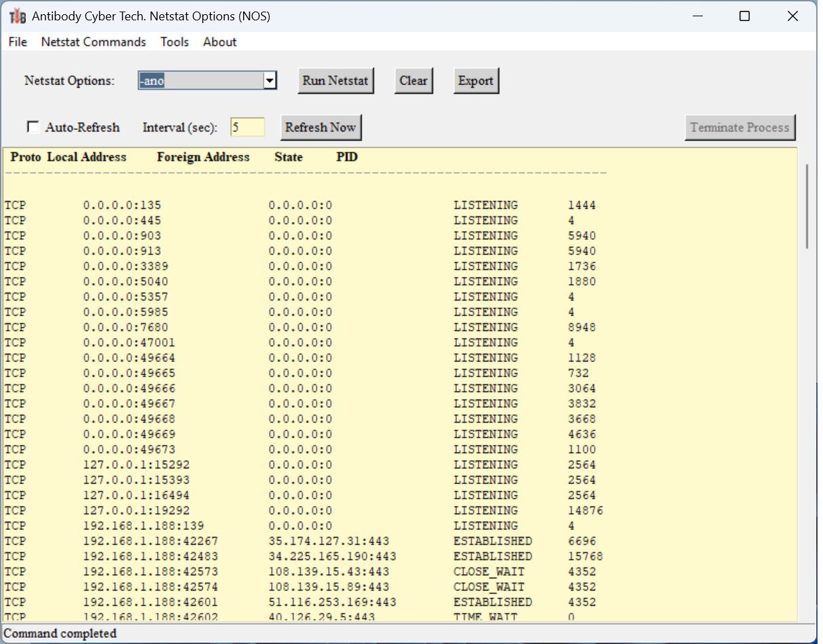The image size is (823, 644).
Task: Select local address 192.168.1.188:42601
Action: click(151, 602)
